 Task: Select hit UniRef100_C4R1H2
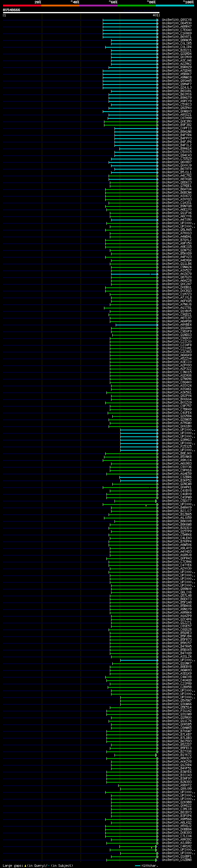[177, 846]
